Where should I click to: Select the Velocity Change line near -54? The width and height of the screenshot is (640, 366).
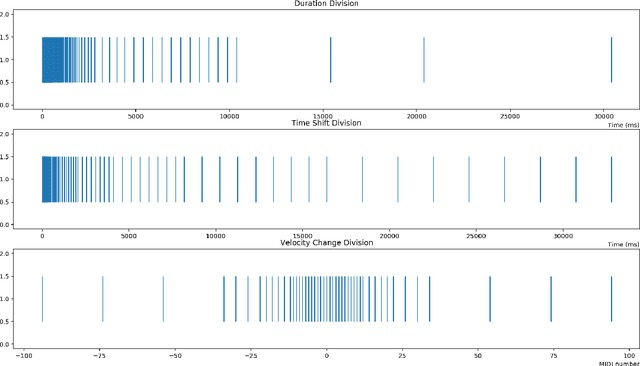coord(163,299)
